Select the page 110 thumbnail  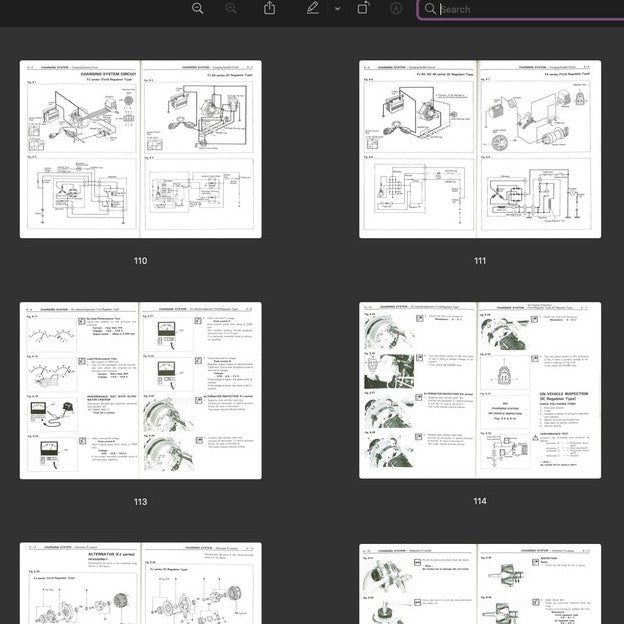(x=141, y=150)
